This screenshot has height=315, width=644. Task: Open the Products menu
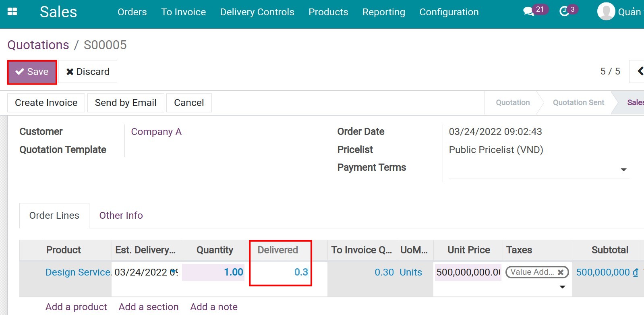coord(328,12)
